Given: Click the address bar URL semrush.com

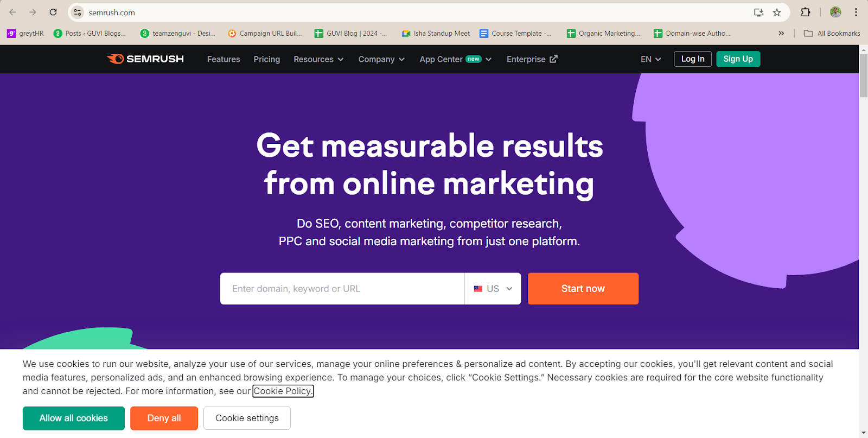Looking at the screenshot, I should (112, 12).
